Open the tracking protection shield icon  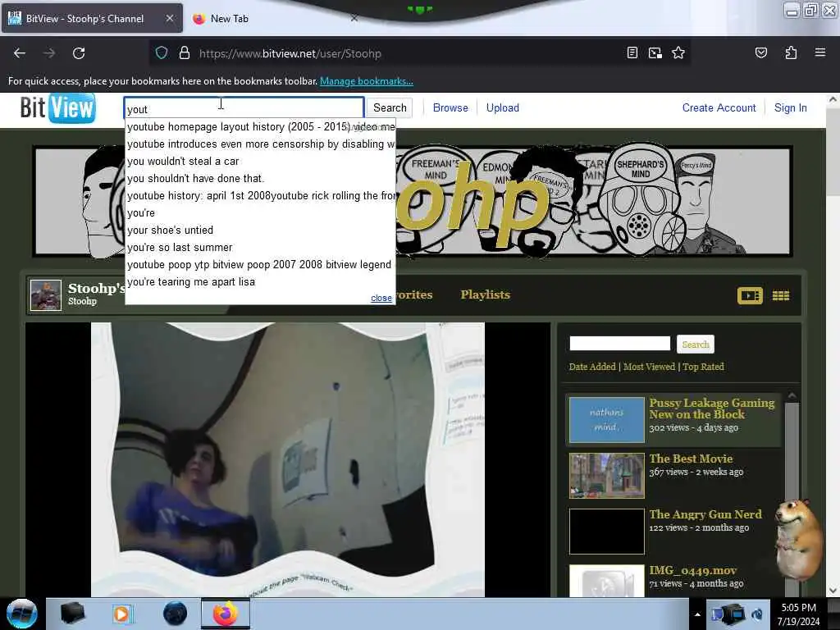click(x=162, y=53)
